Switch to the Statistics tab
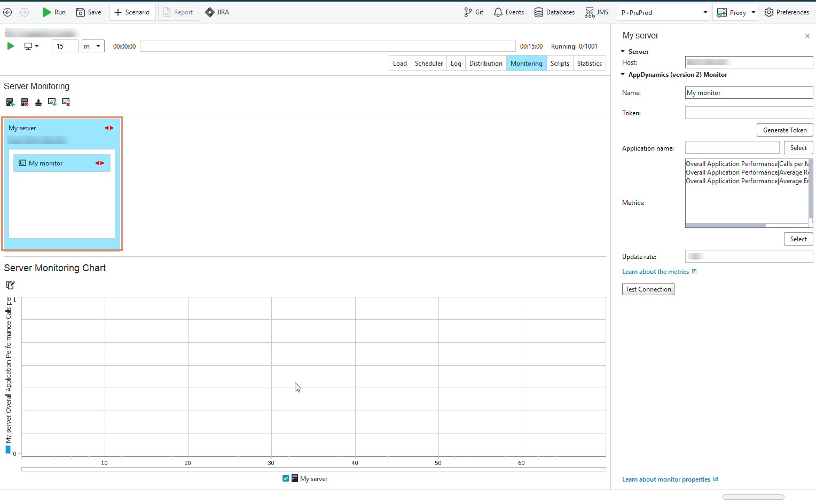The width and height of the screenshot is (816, 504). pyautogui.click(x=589, y=63)
